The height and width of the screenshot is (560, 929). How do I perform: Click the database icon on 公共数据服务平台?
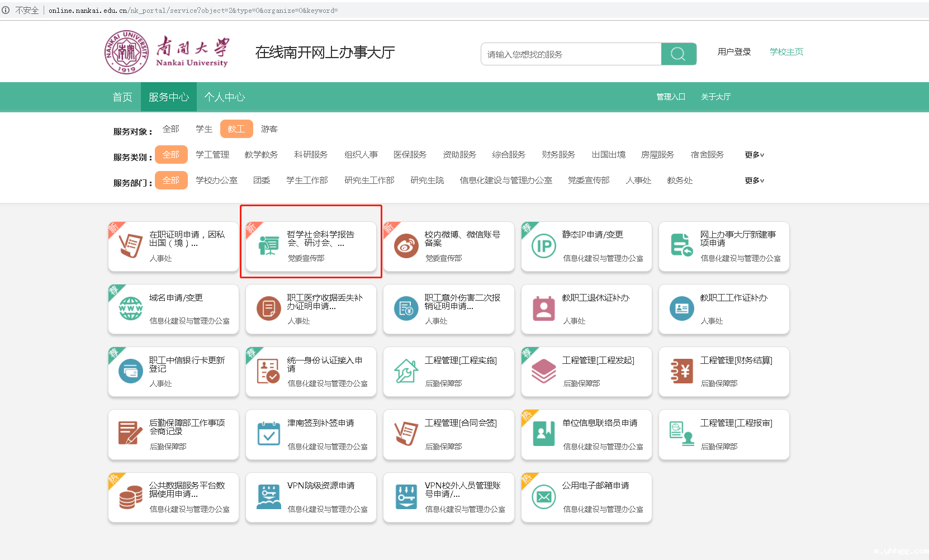click(130, 495)
